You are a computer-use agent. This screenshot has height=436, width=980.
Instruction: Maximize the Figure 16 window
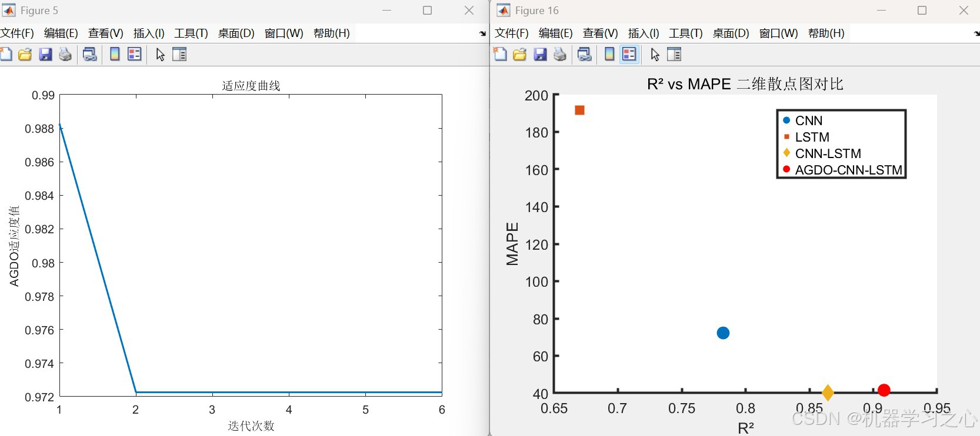click(x=922, y=11)
